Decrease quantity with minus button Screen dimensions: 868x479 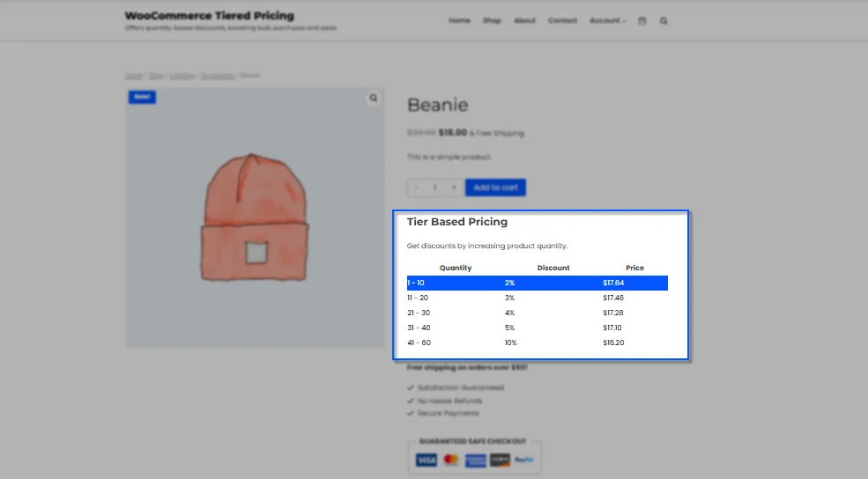coord(416,188)
